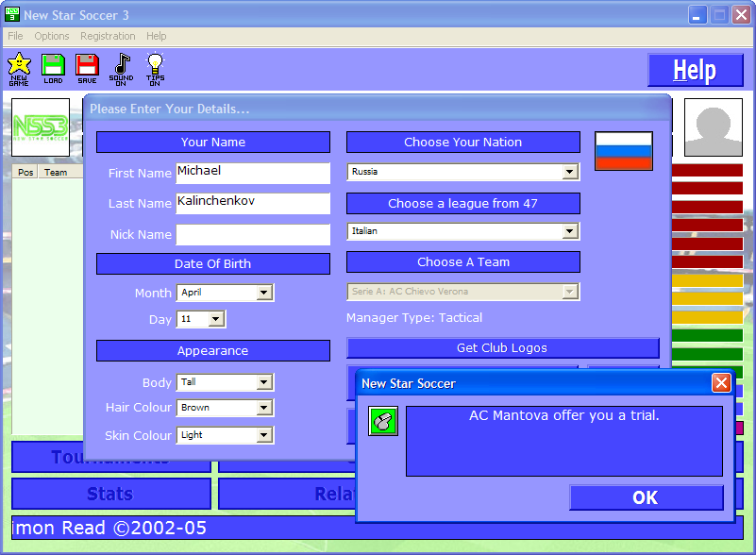Screen dimensions: 756x555
Task: Click the large Help button
Action: coord(694,71)
